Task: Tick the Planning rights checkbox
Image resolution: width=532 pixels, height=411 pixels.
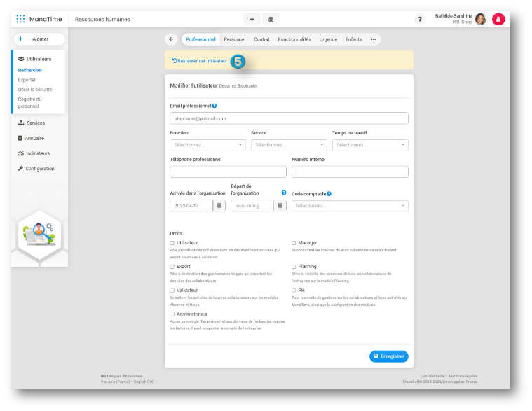Action: pyautogui.click(x=294, y=267)
